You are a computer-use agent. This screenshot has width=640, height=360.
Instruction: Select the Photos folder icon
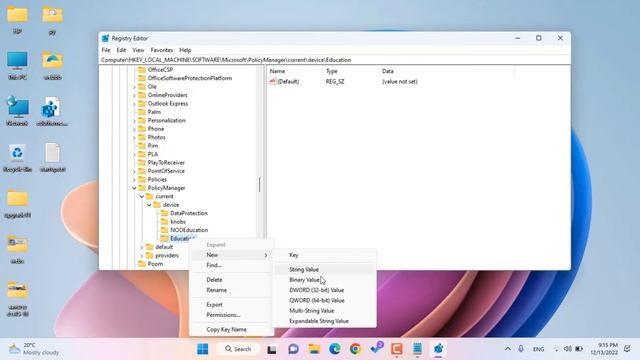pos(142,137)
